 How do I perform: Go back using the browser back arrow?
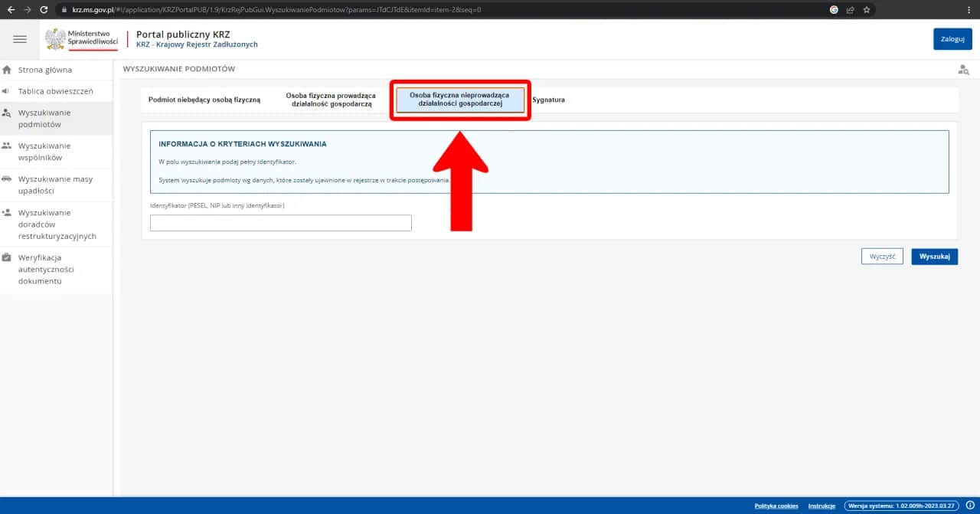point(11,10)
